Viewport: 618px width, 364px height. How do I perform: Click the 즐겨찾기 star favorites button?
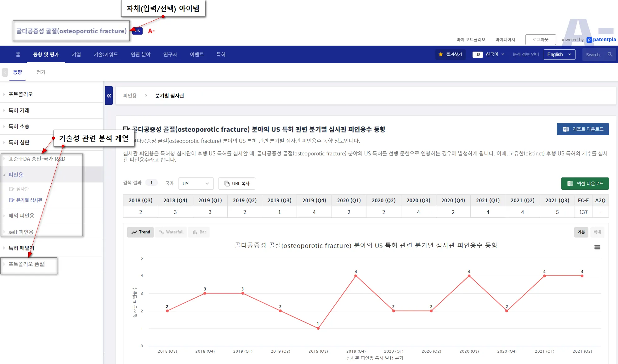[x=450, y=54]
